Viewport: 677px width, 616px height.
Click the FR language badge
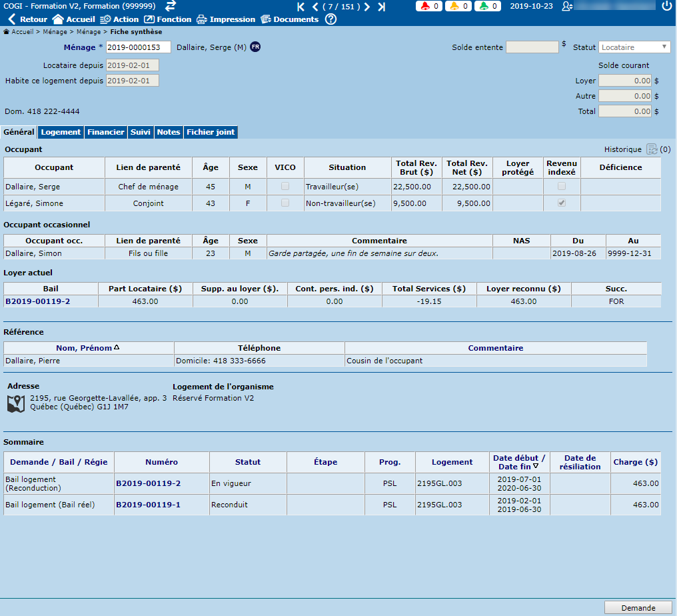(x=255, y=47)
